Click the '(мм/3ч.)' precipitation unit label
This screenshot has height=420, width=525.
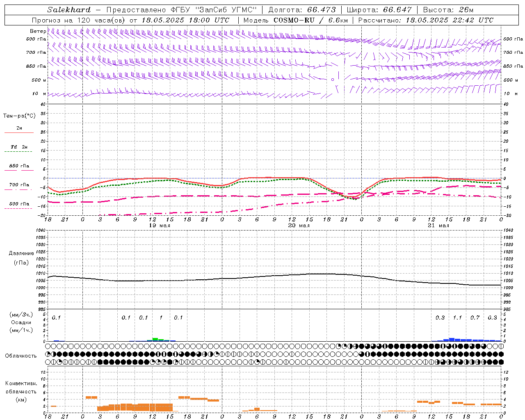21,315
